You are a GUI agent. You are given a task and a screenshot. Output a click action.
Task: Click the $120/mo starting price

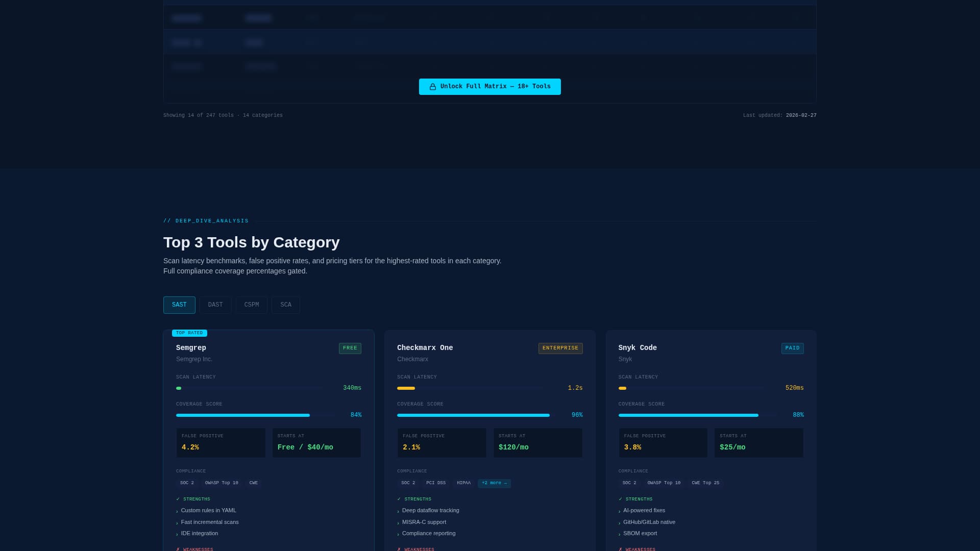(x=513, y=447)
